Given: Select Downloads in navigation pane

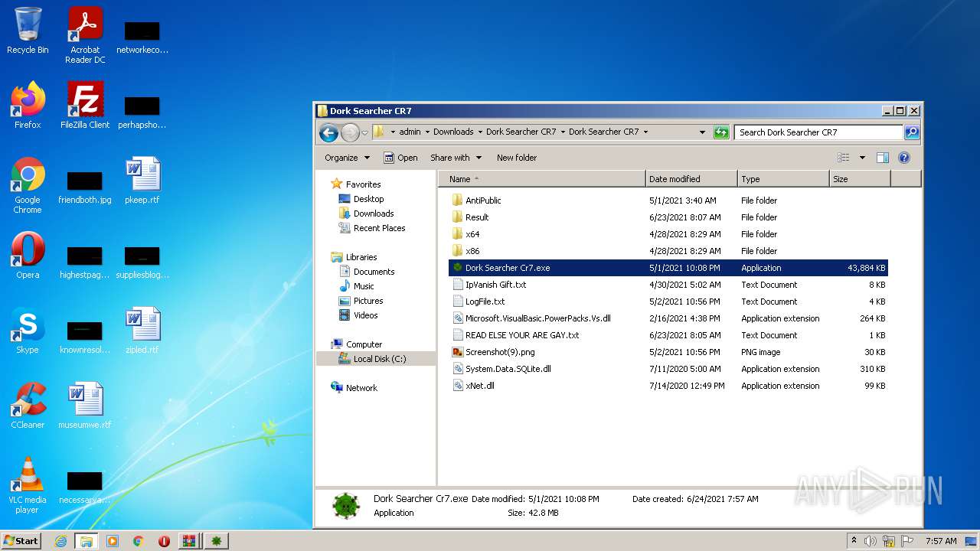Looking at the screenshot, I should (374, 214).
